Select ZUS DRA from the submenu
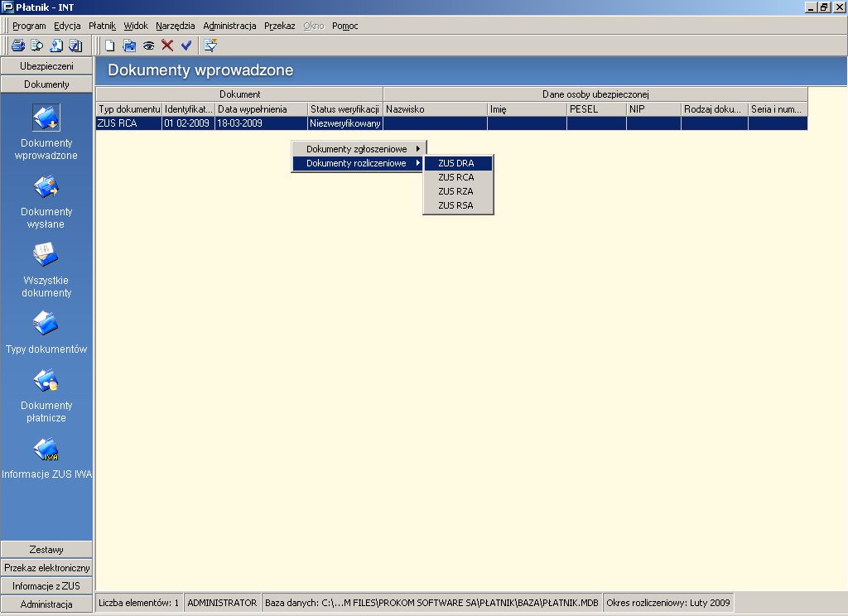The height and width of the screenshot is (616, 848). [x=458, y=163]
